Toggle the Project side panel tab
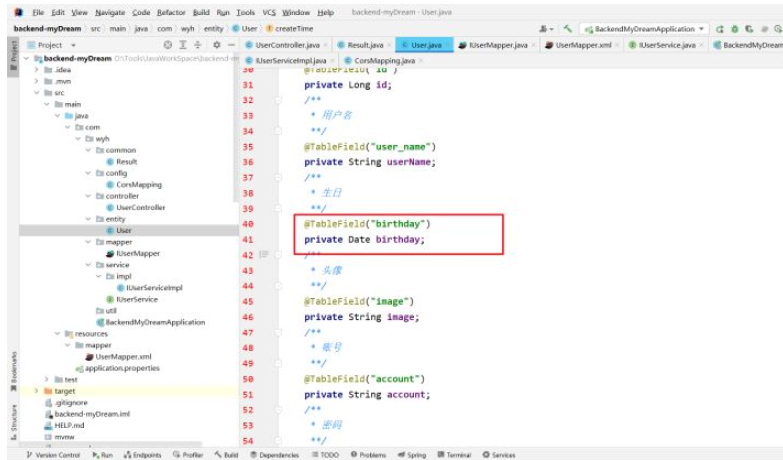The width and height of the screenshot is (783, 460). [x=14, y=55]
